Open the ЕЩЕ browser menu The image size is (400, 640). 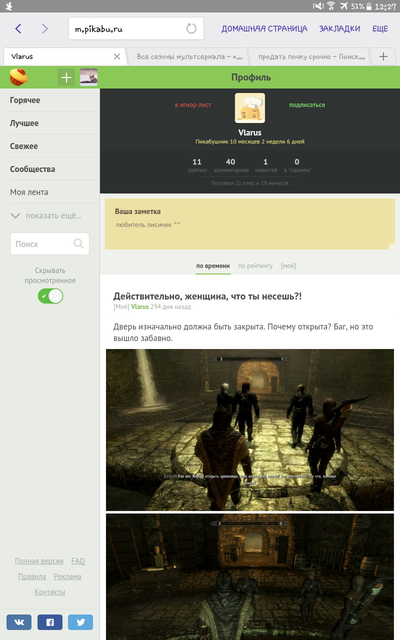pos(380,29)
